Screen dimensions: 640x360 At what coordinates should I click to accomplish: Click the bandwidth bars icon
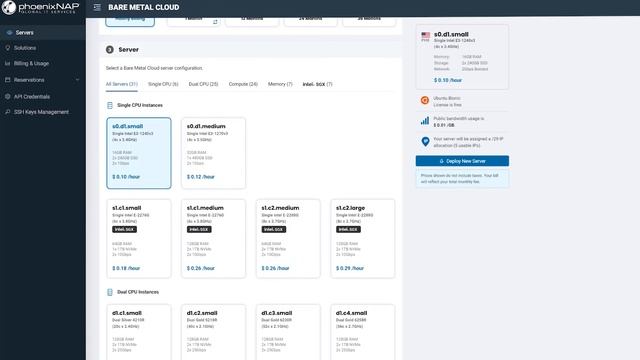click(425, 121)
